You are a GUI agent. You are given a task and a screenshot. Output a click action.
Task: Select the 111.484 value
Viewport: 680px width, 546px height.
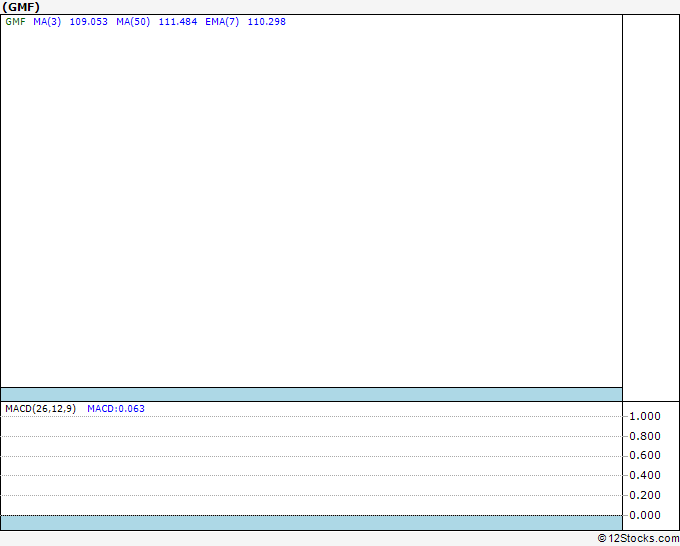click(178, 22)
